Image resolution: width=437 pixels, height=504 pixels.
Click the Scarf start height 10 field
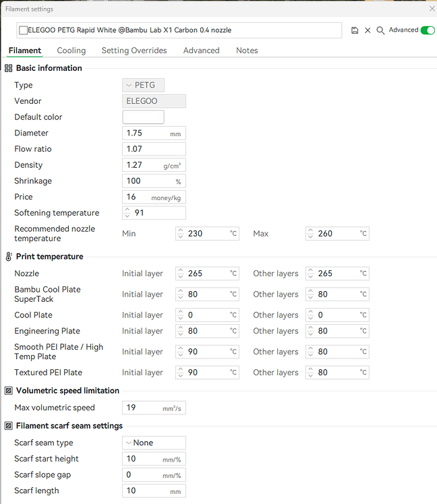pos(154,459)
